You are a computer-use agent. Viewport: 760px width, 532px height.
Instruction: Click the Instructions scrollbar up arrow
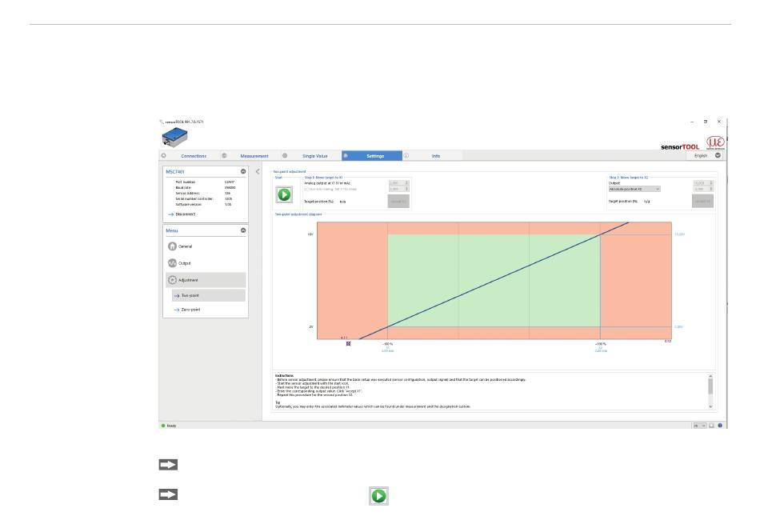pyautogui.click(x=710, y=376)
